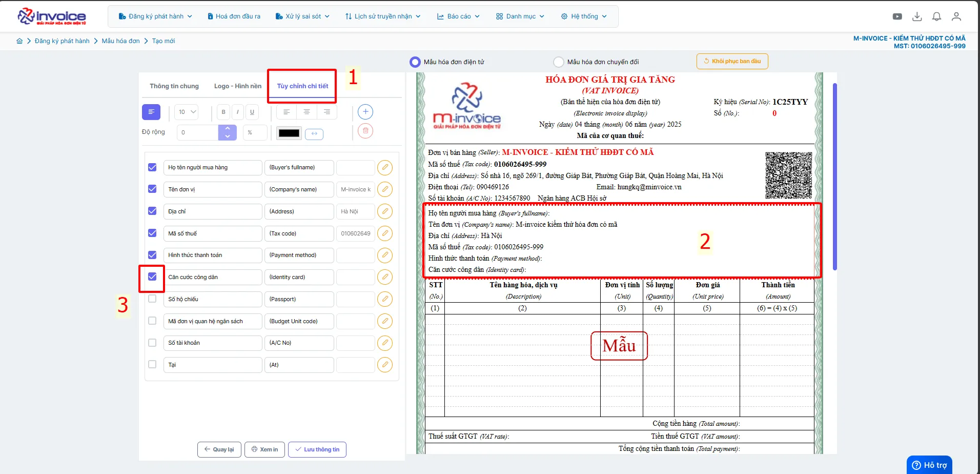
Task: Click the 'Khôi phục ban đầu' button
Action: click(732, 61)
